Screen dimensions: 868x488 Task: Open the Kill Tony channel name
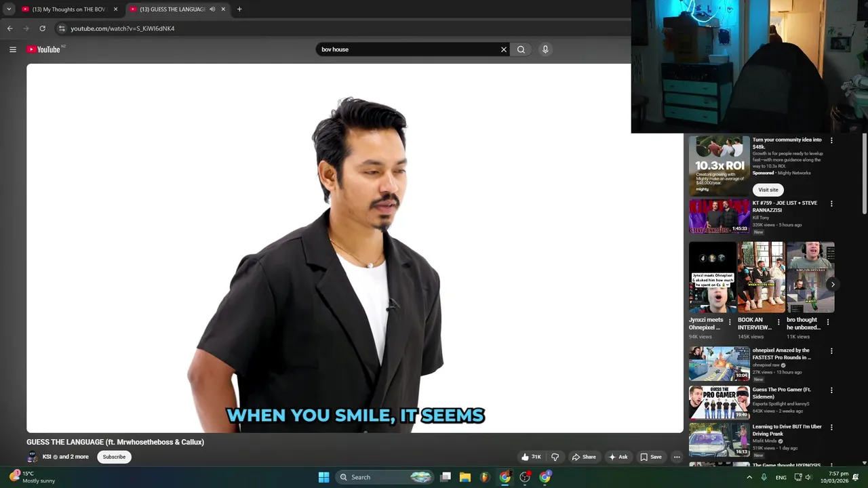coord(760,218)
